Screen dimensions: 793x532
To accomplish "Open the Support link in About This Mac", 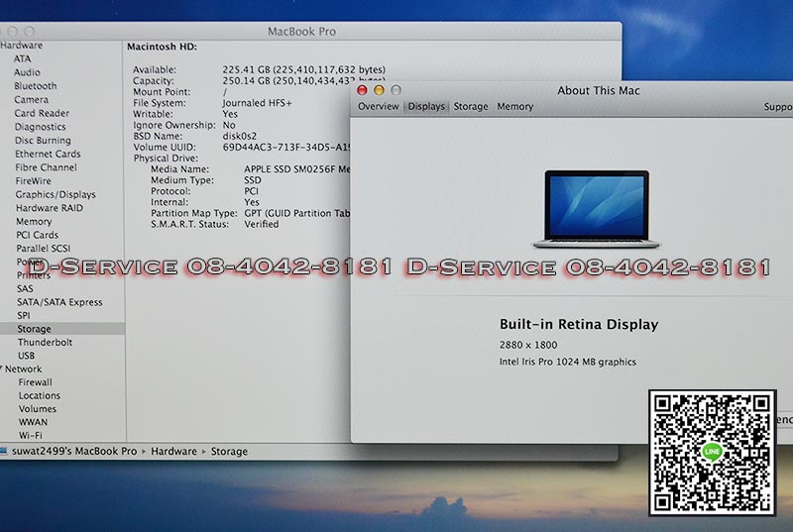I will [778, 107].
